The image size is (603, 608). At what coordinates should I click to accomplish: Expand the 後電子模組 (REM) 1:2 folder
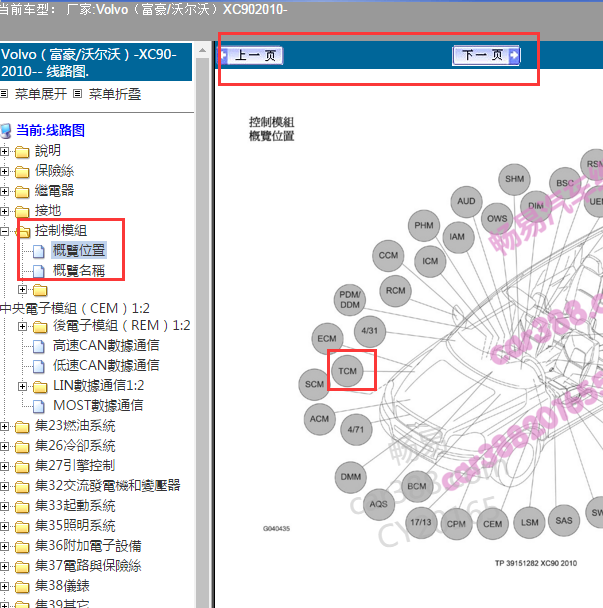[22, 326]
